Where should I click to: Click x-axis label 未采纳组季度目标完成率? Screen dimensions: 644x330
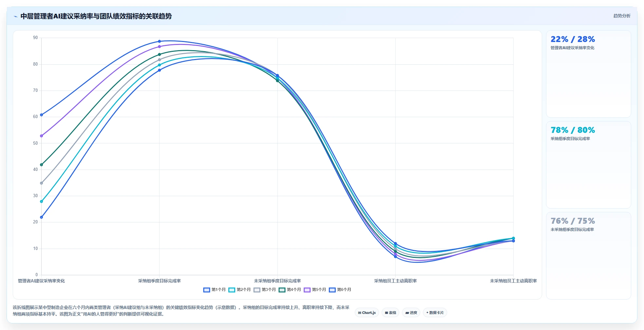pyautogui.click(x=277, y=281)
